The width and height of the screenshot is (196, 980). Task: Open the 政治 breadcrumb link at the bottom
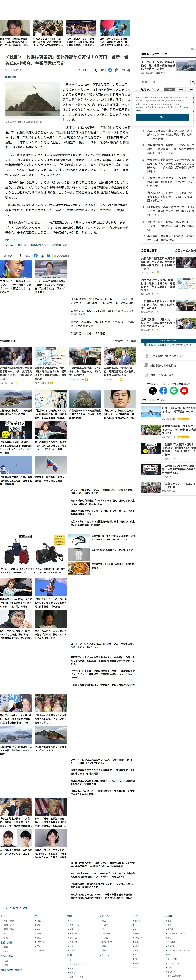pyautogui.click(x=15, y=908)
